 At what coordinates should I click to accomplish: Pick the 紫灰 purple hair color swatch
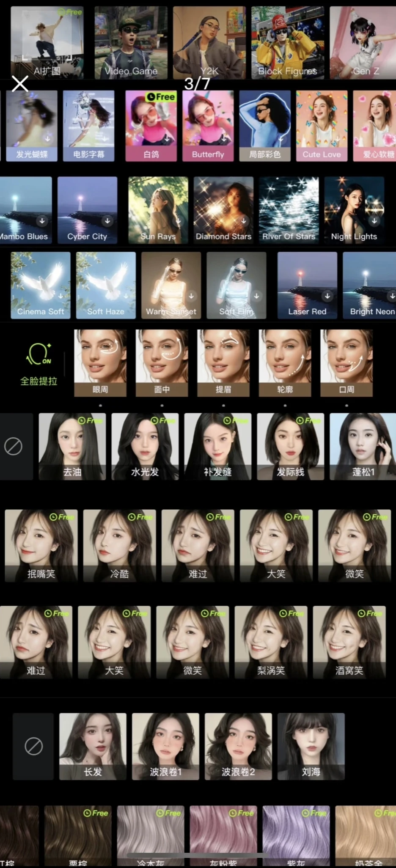pyautogui.click(x=296, y=836)
